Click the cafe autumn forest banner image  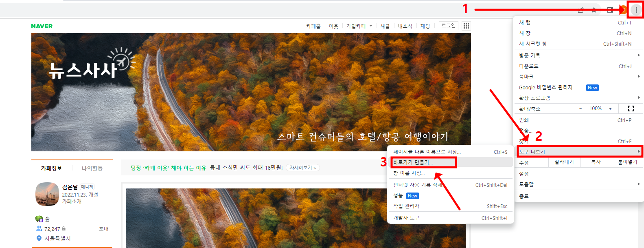(x=251, y=92)
